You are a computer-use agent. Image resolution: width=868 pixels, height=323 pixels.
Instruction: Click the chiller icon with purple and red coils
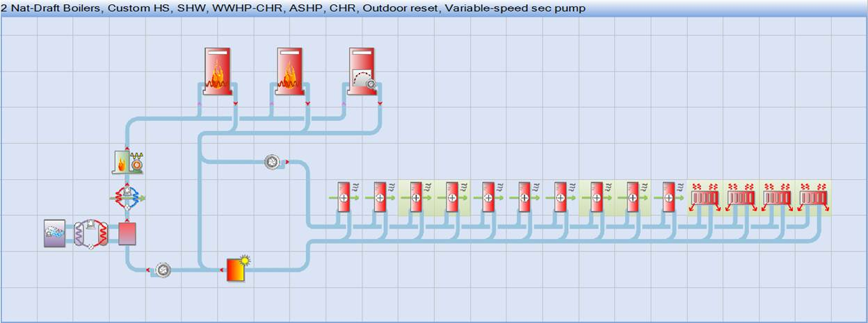[91, 233]
